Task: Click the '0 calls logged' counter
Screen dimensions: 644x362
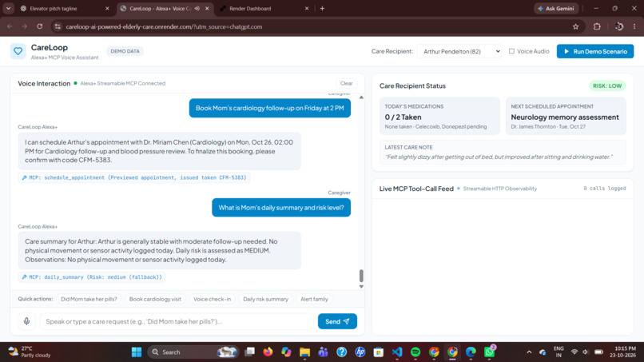Action: click(605, 189)
